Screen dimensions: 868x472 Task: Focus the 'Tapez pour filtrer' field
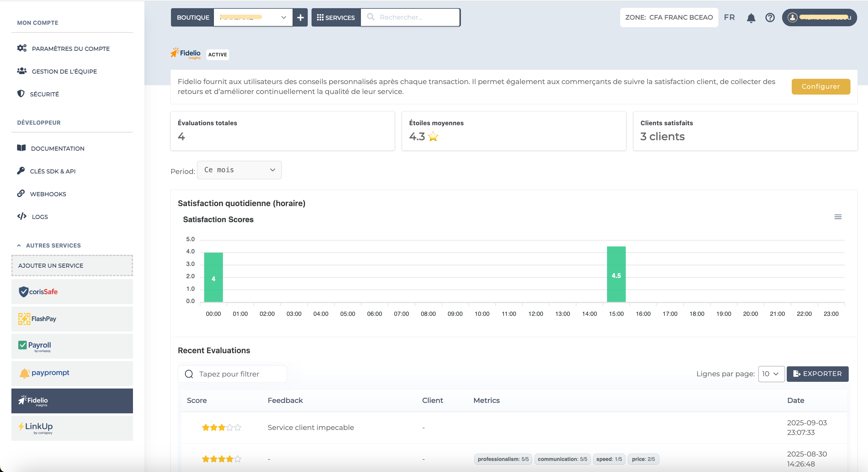pos(236,374)
